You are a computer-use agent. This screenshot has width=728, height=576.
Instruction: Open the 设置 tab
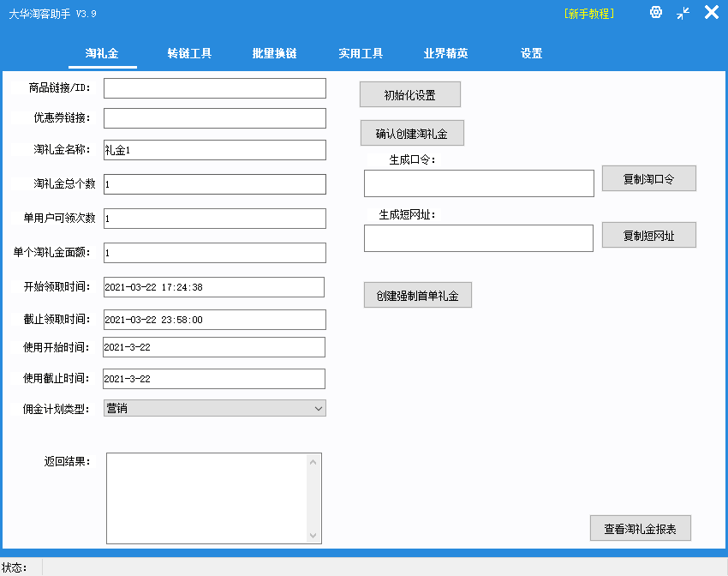tap(532, 53)
